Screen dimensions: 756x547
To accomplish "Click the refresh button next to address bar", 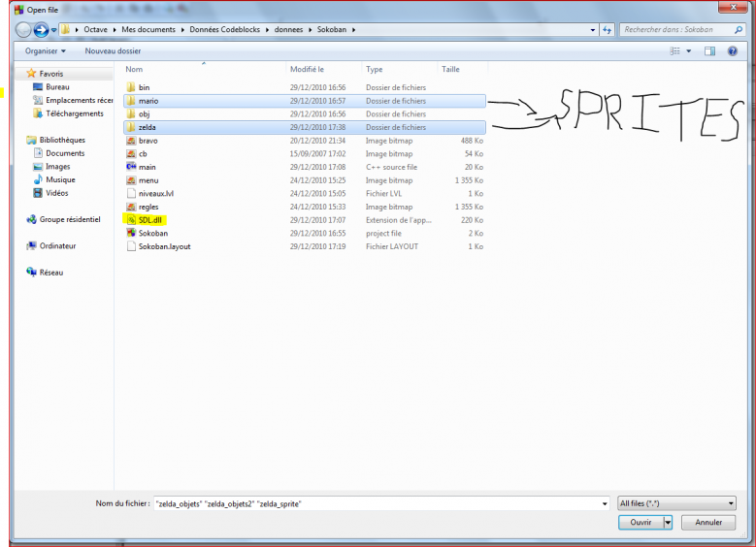I will (x=607, y=30).
